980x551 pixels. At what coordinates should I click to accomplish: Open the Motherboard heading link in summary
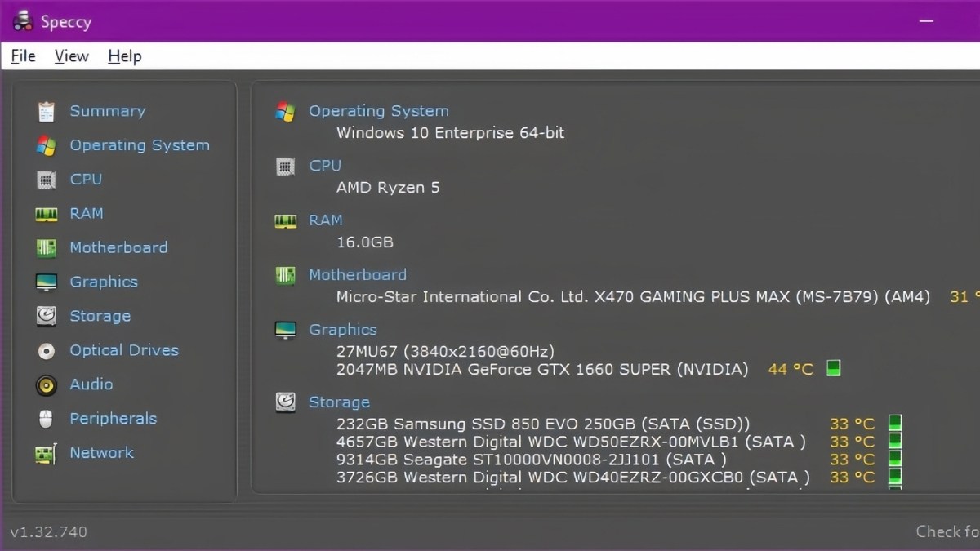click(358, 275)
